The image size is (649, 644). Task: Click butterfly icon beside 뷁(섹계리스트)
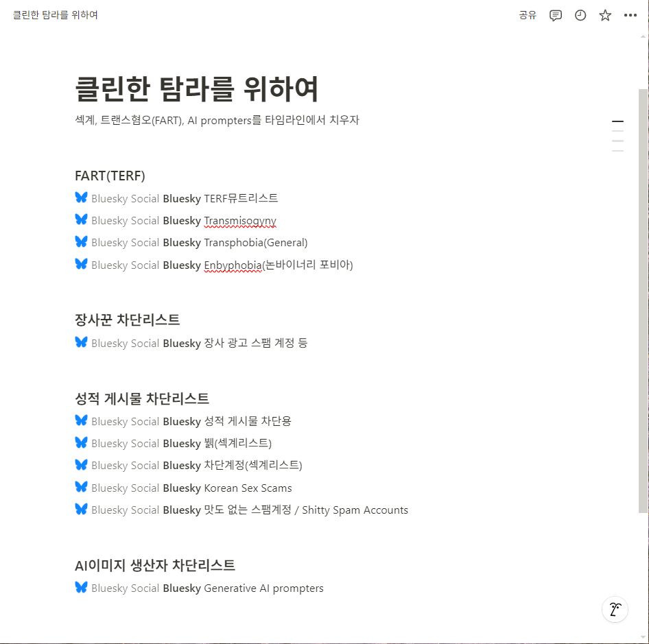tap(81, 442)
